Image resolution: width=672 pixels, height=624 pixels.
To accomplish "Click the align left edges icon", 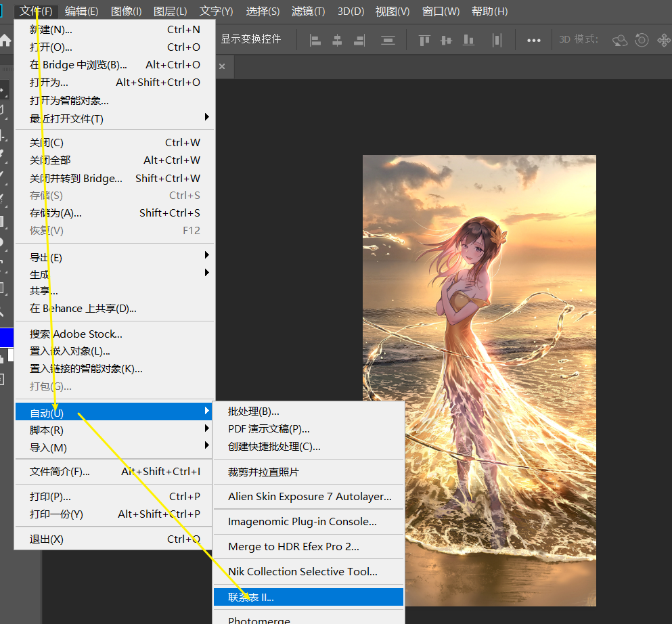I will pyautogui.click(x=315, y=41).
